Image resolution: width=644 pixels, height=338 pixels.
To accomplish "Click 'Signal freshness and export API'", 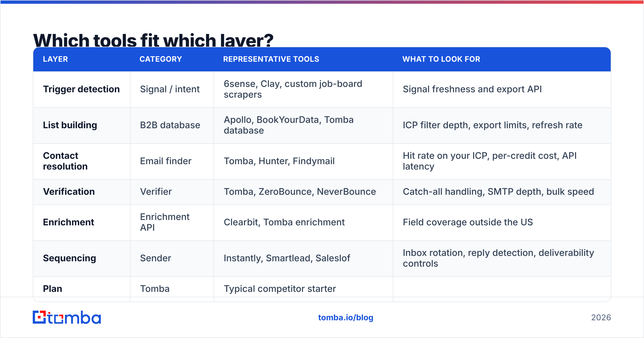I will 472,89.
